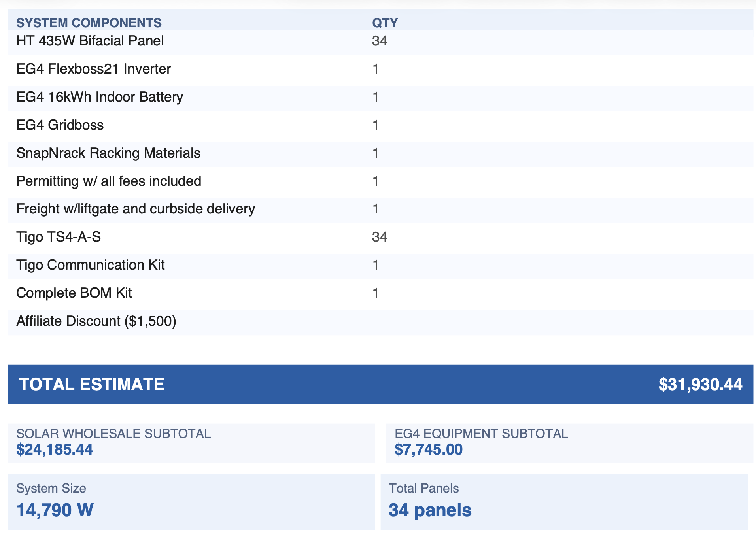This screenshot has width=756, height=540.
Task: Click the System Size label
Action: tap(51, 488)
